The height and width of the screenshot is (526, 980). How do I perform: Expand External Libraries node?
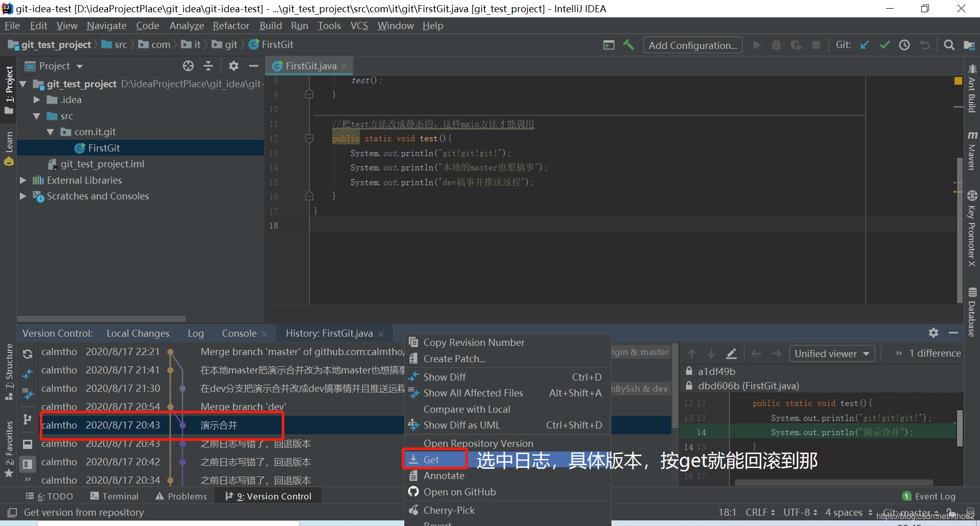[x=23, y=180]
